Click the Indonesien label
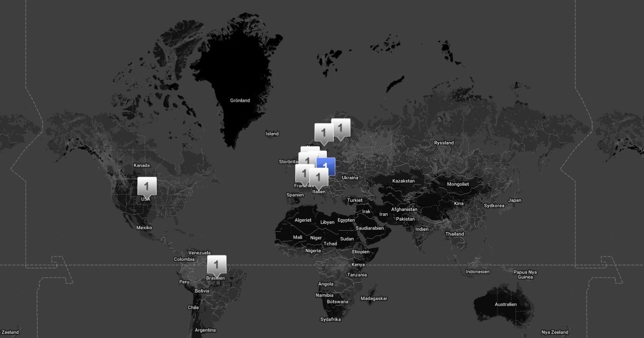Screen dimensions: 644x338 [x=478, y=271]
